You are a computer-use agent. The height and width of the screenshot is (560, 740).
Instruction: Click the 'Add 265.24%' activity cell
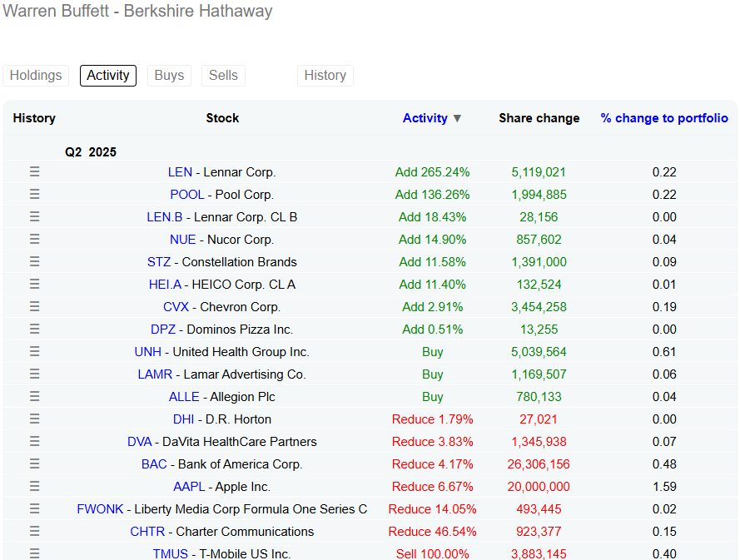point(432,172)
